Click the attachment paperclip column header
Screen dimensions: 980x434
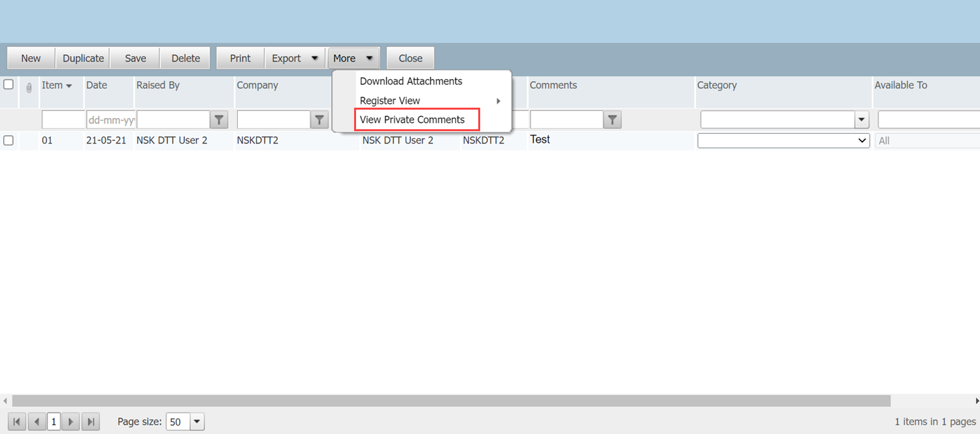click(29, 87)
